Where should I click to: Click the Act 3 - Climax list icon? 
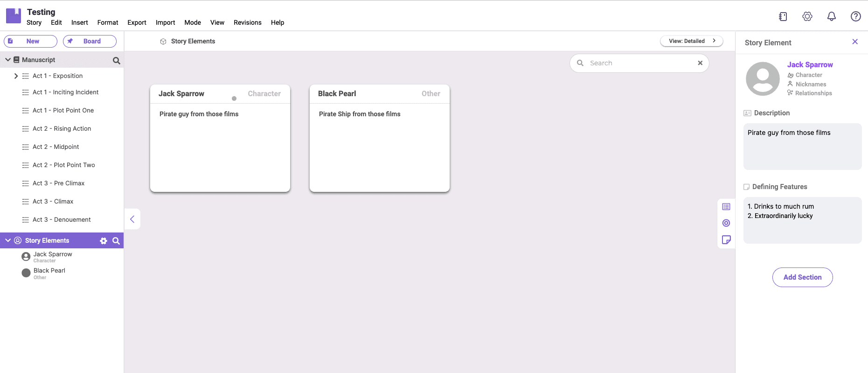point(26,202)
